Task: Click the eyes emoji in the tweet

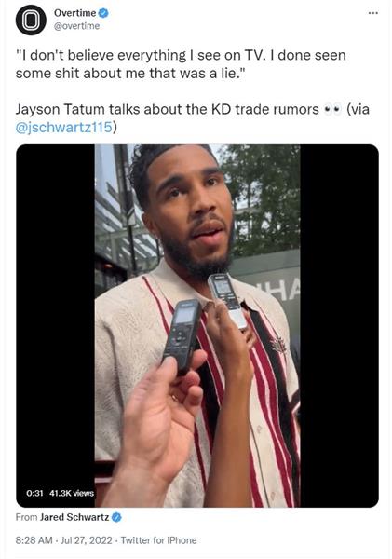Action: (332, 109)
